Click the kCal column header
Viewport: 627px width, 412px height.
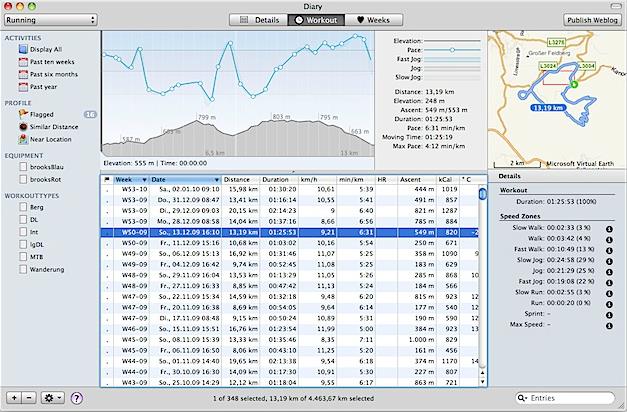click(447, 180)
